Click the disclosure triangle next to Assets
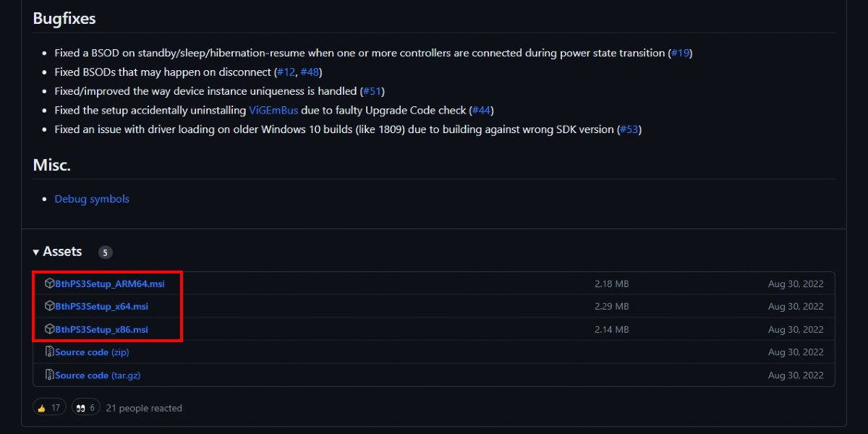Viewport: 868px width, 434px height. pos(35,251)
